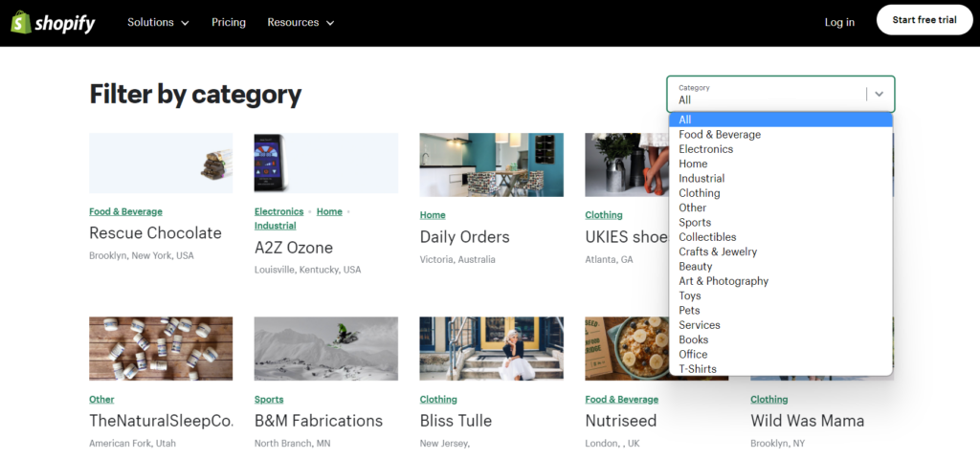Open Rescue Chocolate store thumbnail
The image size is (980, 459).
161,164
